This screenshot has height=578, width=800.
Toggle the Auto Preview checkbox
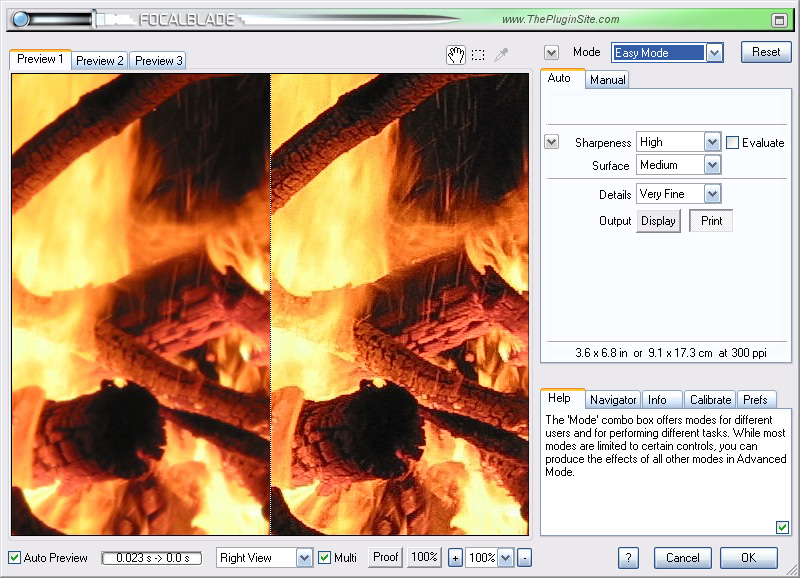pyautogui.click(x=15, y=558)
